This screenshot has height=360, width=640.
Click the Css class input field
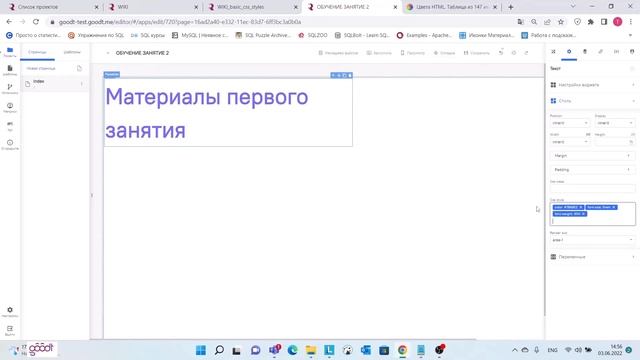[593, 189]
